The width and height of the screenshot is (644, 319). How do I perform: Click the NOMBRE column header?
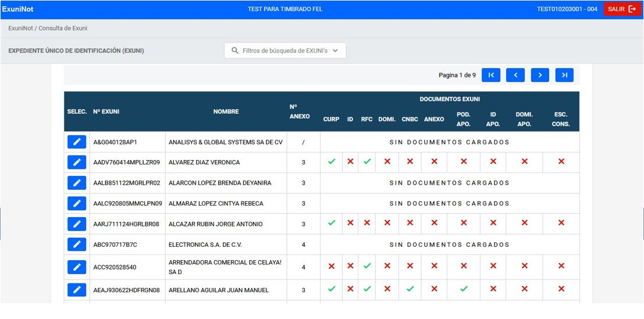[226, 111]
